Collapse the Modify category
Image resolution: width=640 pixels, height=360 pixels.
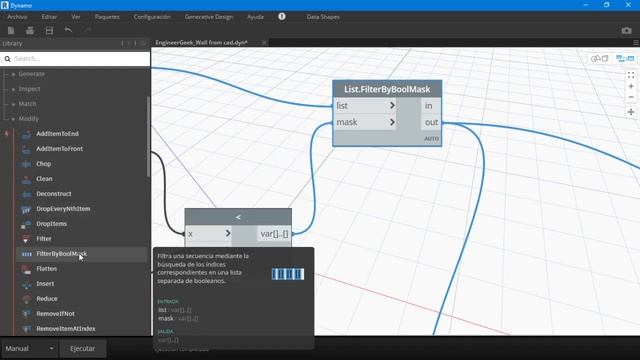tap(13, 119)
